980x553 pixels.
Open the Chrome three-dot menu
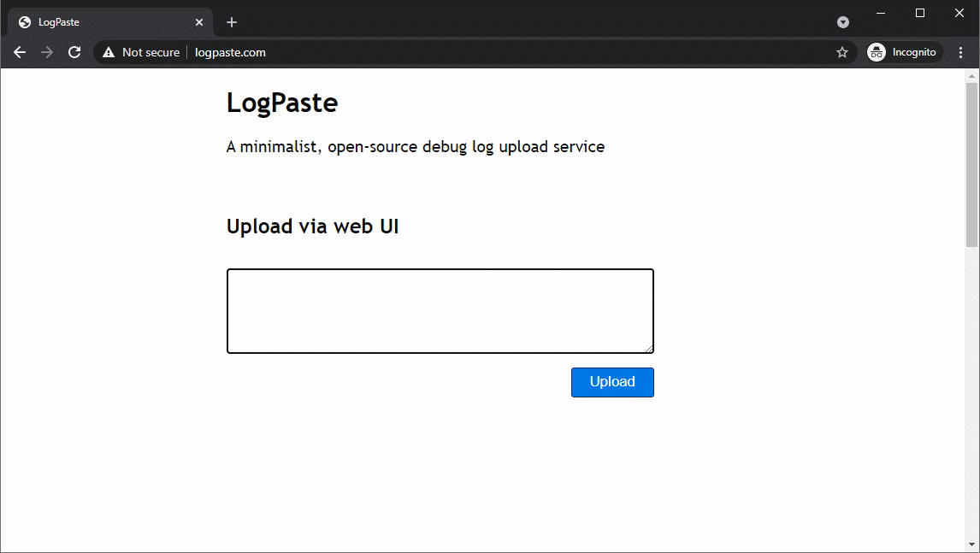(960, 52)
